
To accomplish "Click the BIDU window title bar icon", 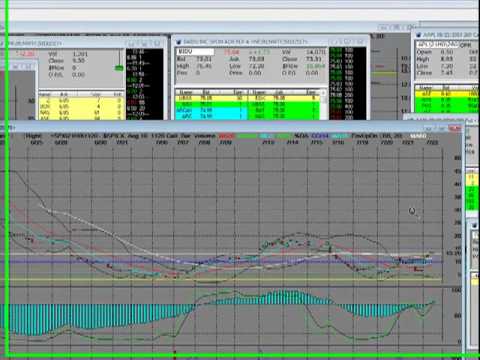I will pyautogui.click(x=179, y=42).
